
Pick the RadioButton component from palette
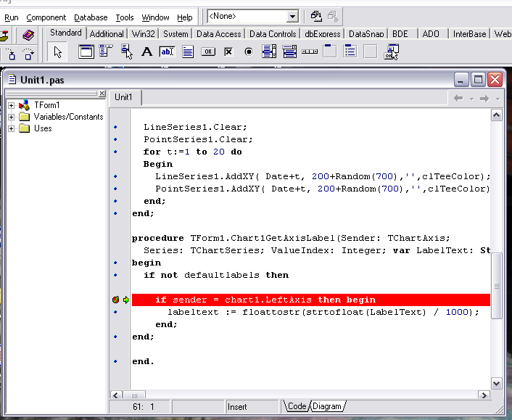tap(249, 52)
